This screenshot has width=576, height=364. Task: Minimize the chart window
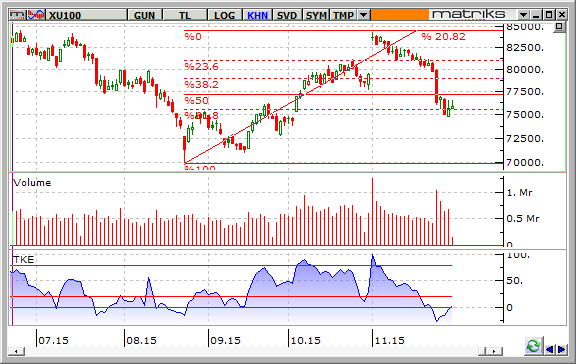point(536,15)
